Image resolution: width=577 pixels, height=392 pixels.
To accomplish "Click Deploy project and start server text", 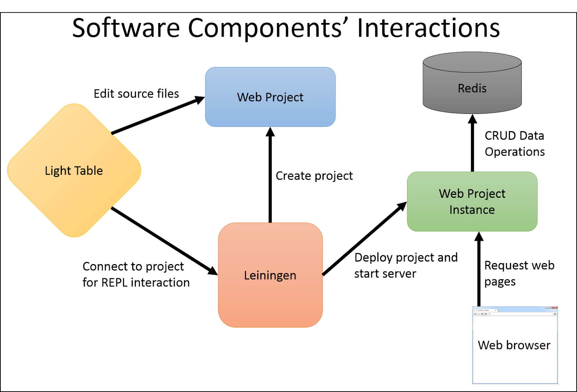I will point(406,266).
